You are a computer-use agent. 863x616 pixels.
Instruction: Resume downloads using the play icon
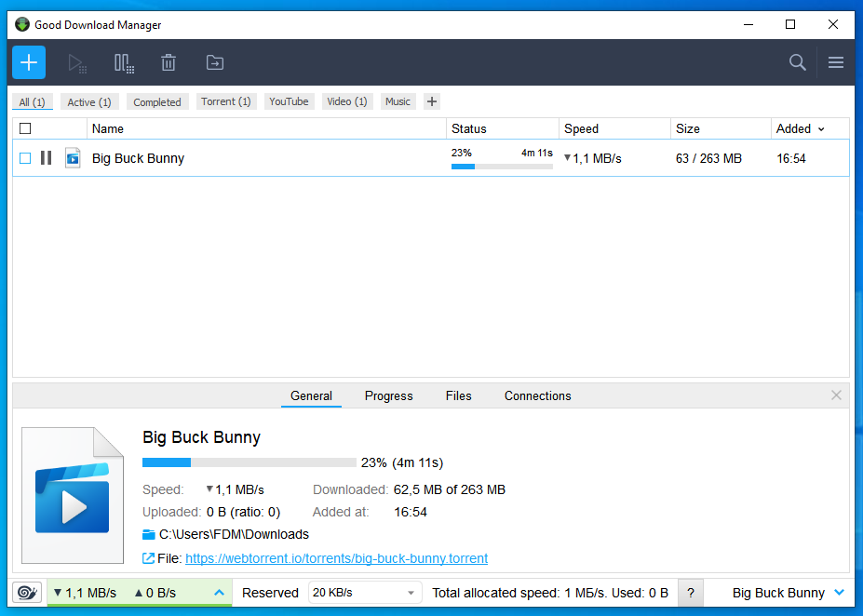pyautogui.click(x=77, y=62)
